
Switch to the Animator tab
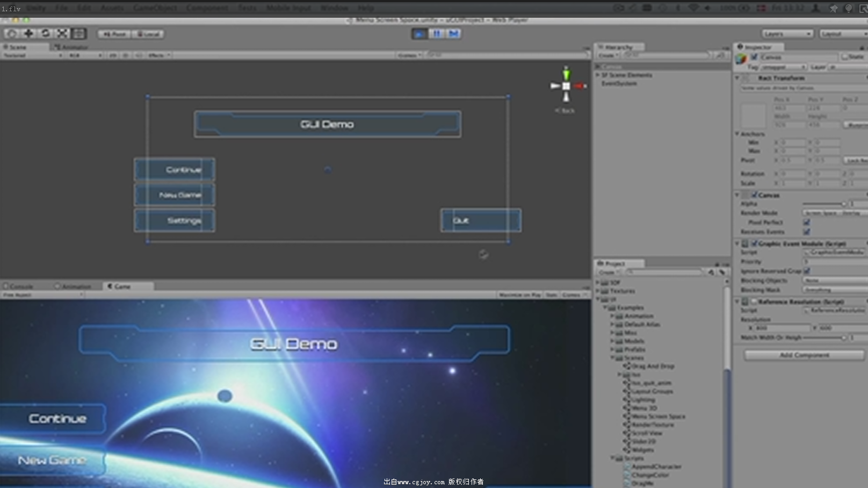pos(71,47)
